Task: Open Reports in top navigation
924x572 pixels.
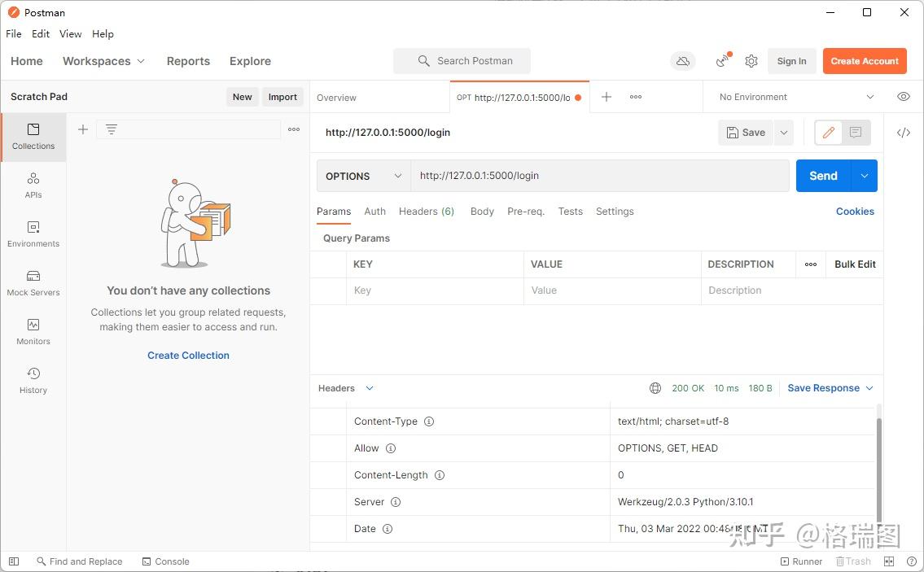Action: [x=188, y=61]
